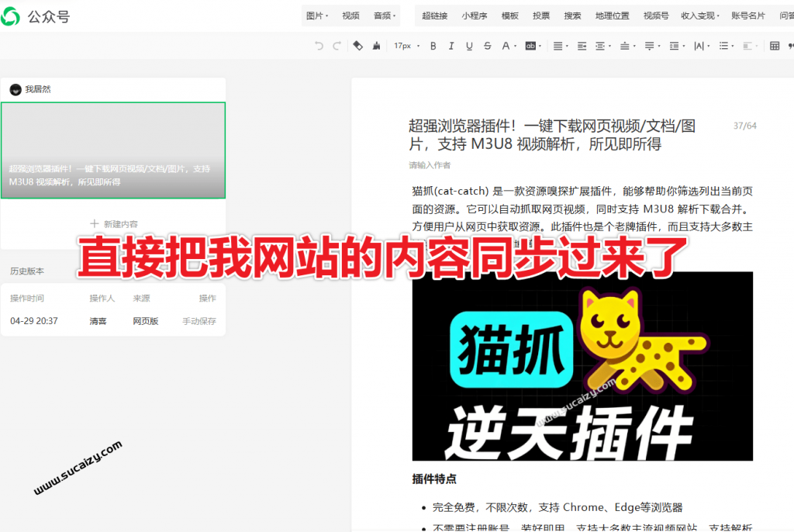
Task: Click the 我居然 account name
Action: click(x=38, y=89)
